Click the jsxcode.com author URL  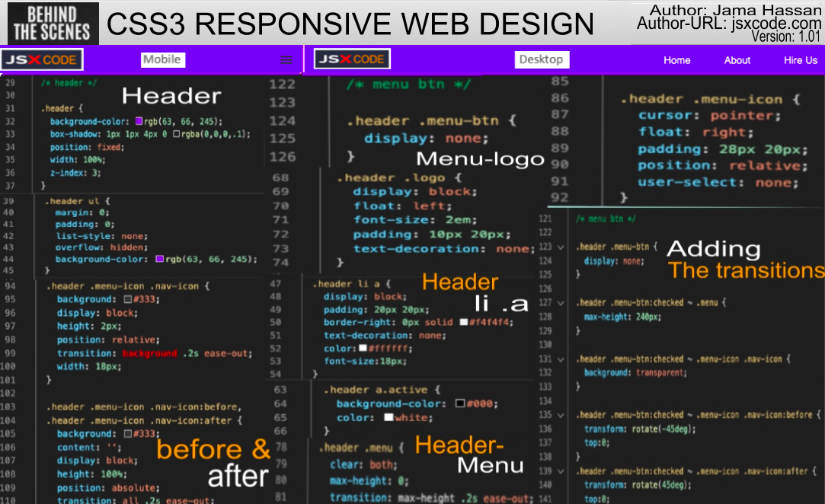click(776, 23)
